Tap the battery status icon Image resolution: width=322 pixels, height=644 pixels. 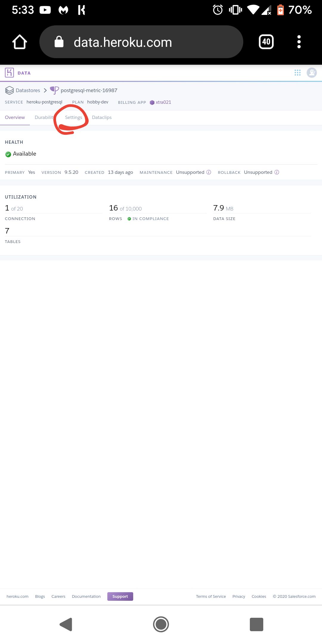[x=281, y=10]
